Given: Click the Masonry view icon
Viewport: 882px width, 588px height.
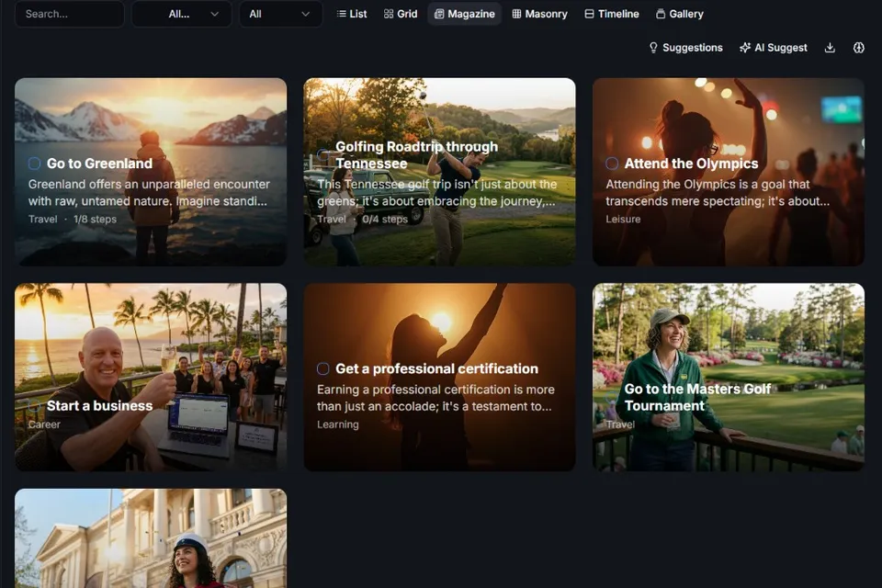Looking at the screenshot, I should click(516, 14).
